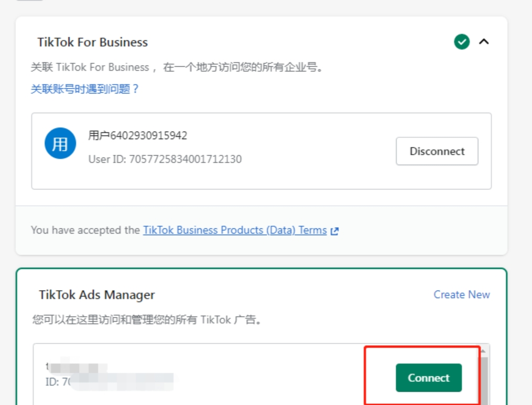Create New TikTok Ads Manager account
Screen dimensions: 532x405
point(462,294)
